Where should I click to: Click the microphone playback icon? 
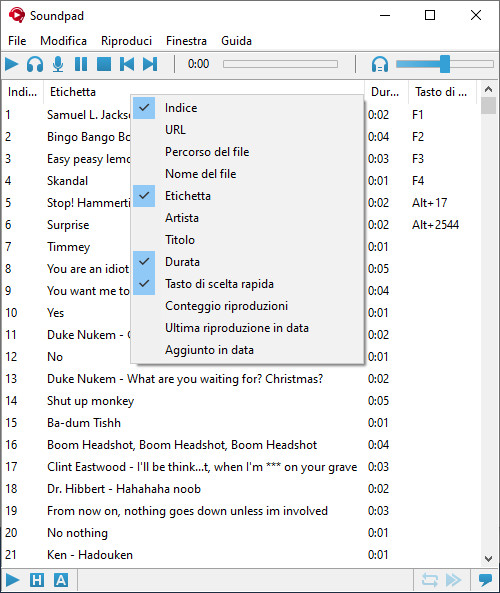coord(58,64)
